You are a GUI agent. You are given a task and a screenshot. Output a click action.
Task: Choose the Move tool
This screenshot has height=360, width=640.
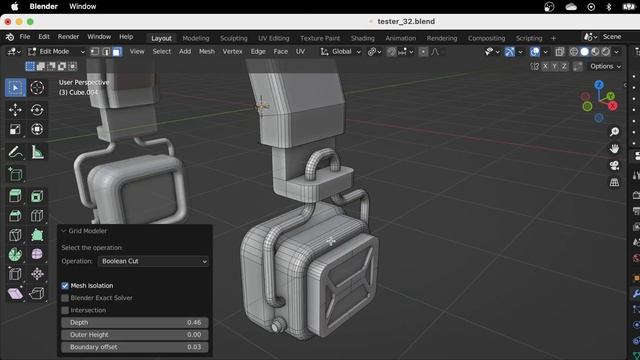pos(16,110)
